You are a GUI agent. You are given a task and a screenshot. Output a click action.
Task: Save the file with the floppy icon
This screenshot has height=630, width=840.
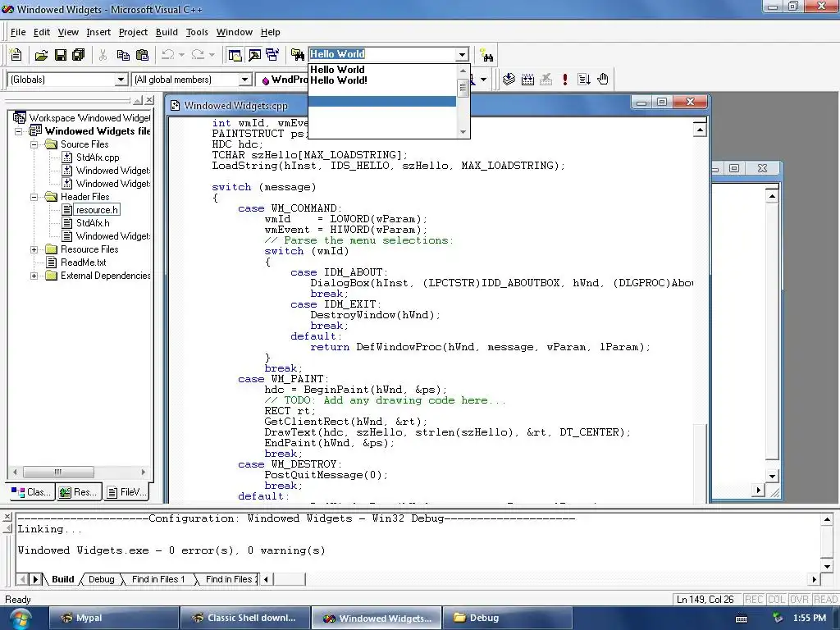[61, 55]
